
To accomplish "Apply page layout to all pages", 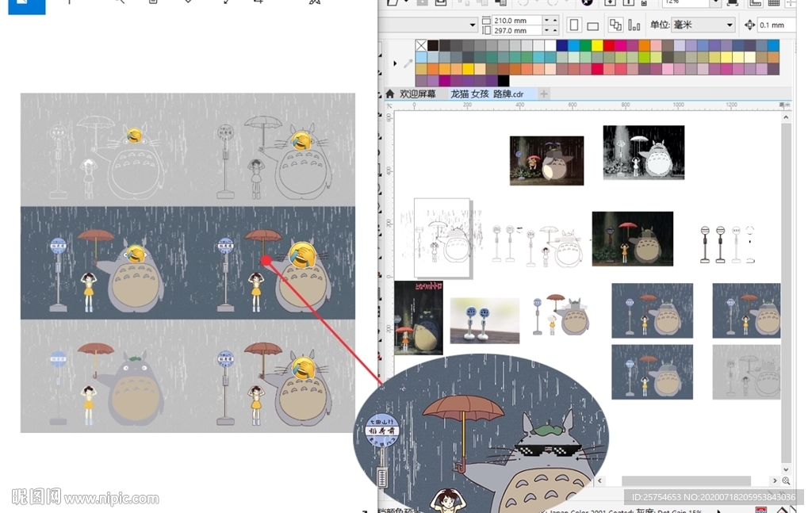I will point(615,25).
